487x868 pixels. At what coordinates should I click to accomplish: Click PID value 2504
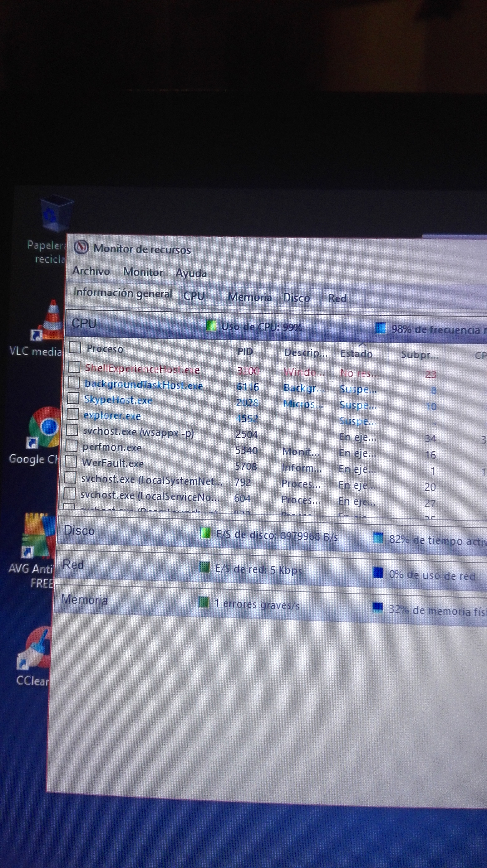coord(246,435)
